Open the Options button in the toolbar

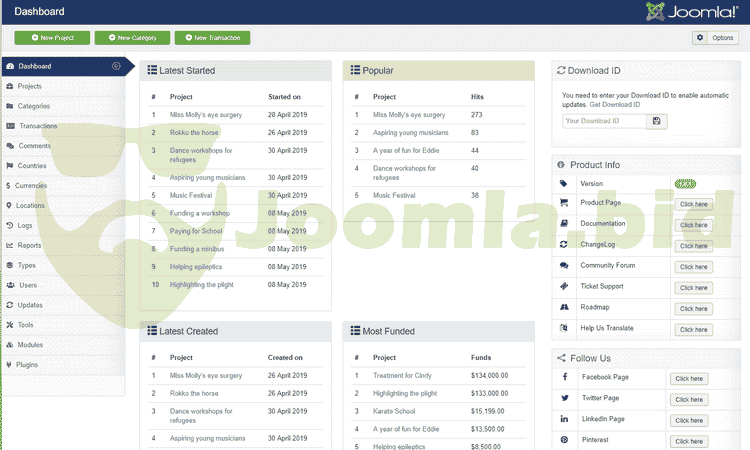(x=716, y=38)
